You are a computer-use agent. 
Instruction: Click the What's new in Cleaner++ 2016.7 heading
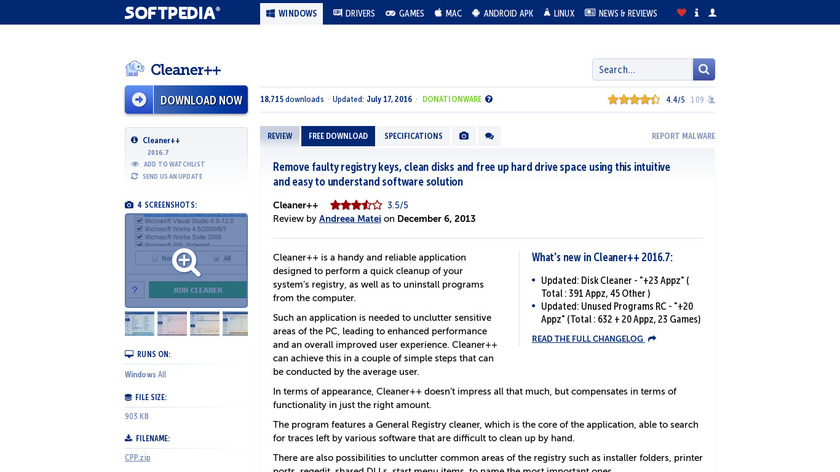click(602, 257)
